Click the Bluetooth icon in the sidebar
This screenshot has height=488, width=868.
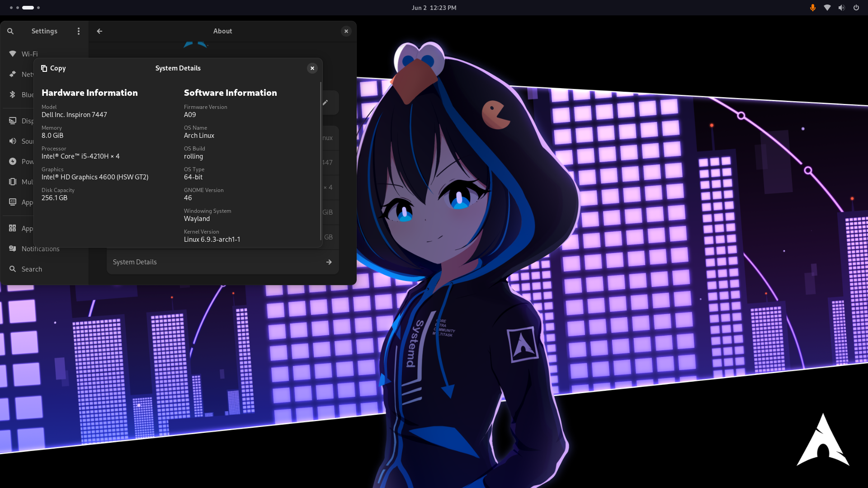pos(13,94)
